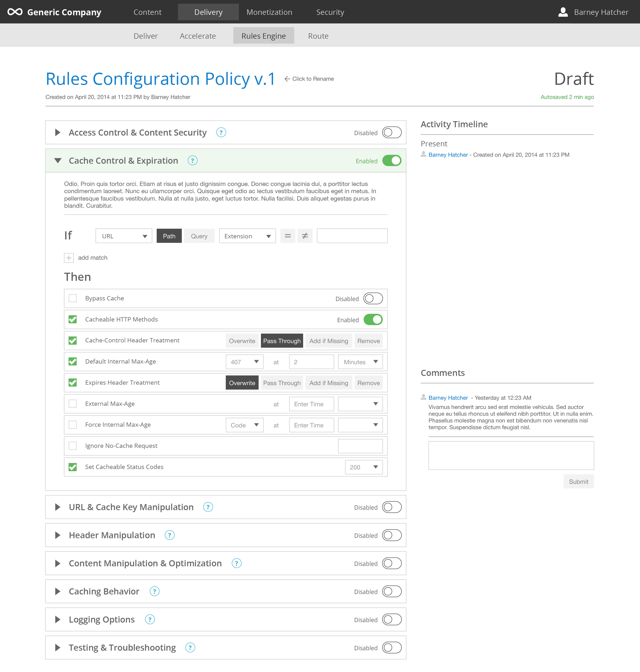Click the arrow icon before Click to Rename
640x672 pixels.
click(x=287, y=79)
